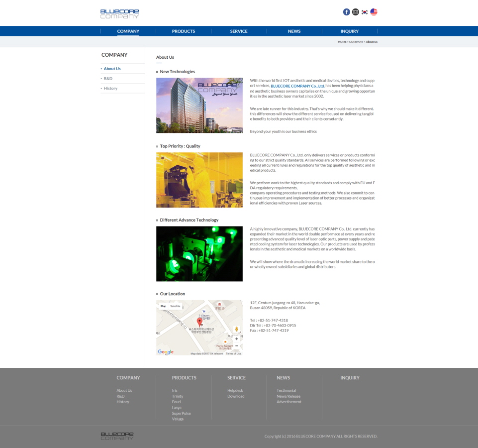Click the 'New Technologies' section heading
The width and height of the screenshot is (478, 448).
coord(178,71)
